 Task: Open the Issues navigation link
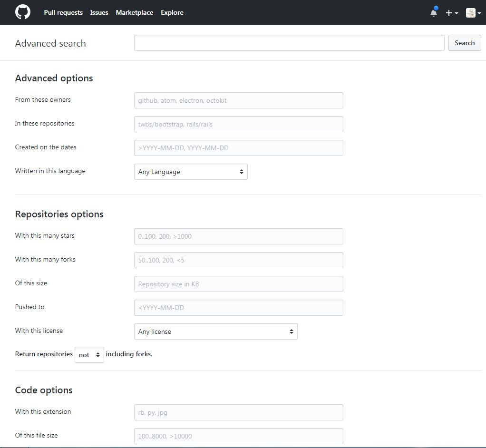pyautogui.click(x=99, y=12)
